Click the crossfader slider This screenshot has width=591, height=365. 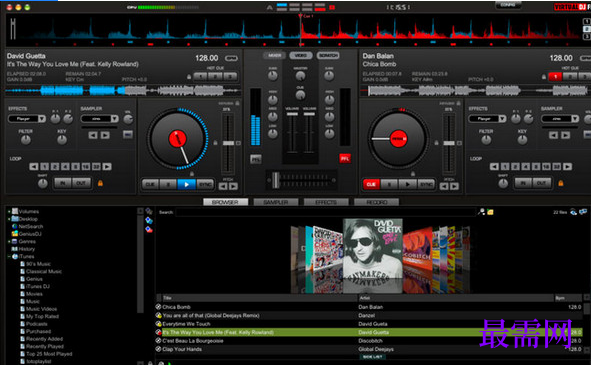(x=276, y=180)
